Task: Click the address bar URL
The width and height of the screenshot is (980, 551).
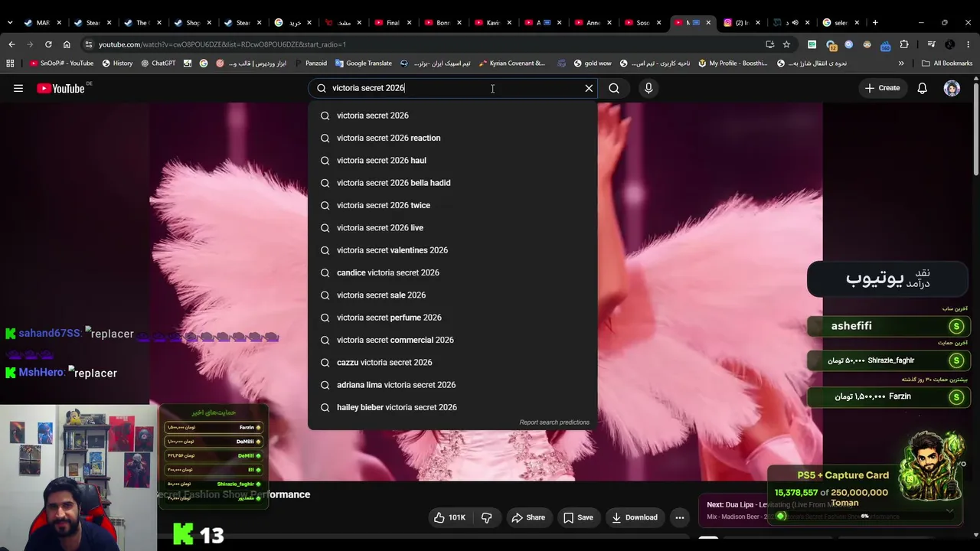Action: pos(222,44)
